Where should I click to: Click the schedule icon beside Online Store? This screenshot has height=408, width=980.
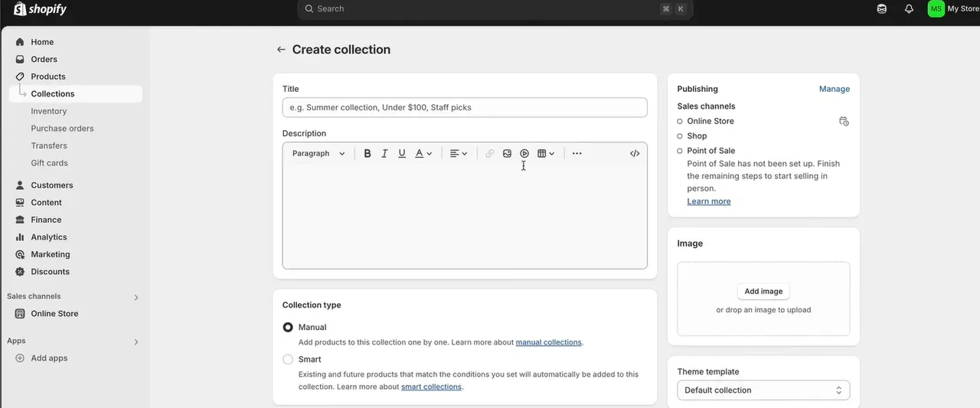(844, 121)
